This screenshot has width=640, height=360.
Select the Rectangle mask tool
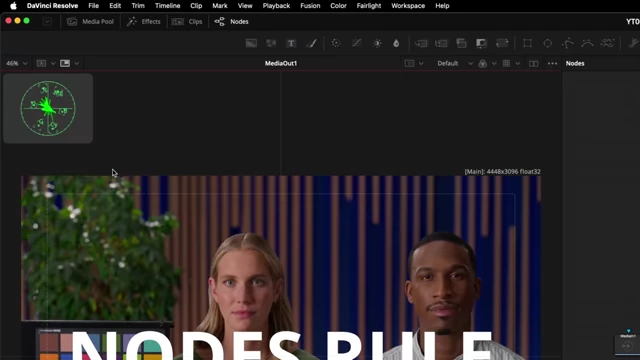tap(527, 43)
